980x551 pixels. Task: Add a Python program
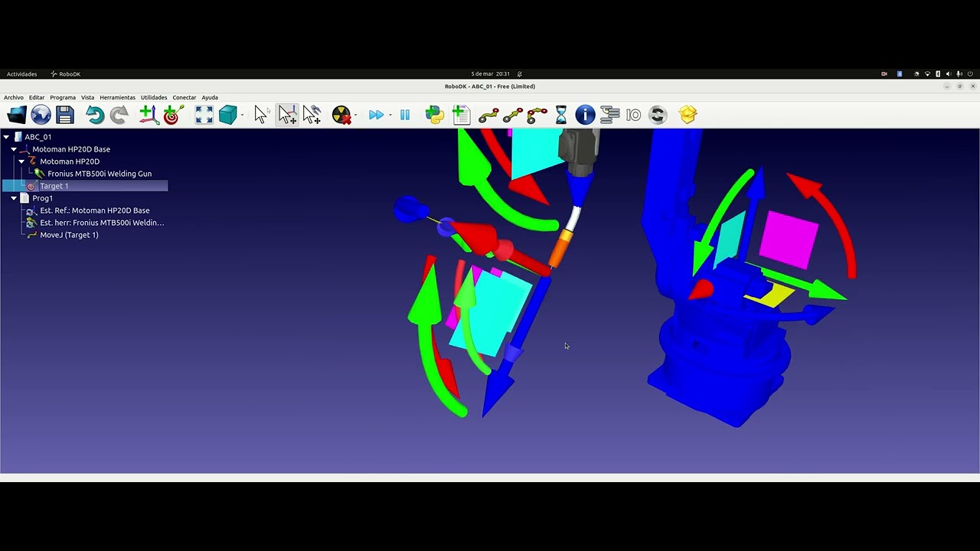click(435, 115)
